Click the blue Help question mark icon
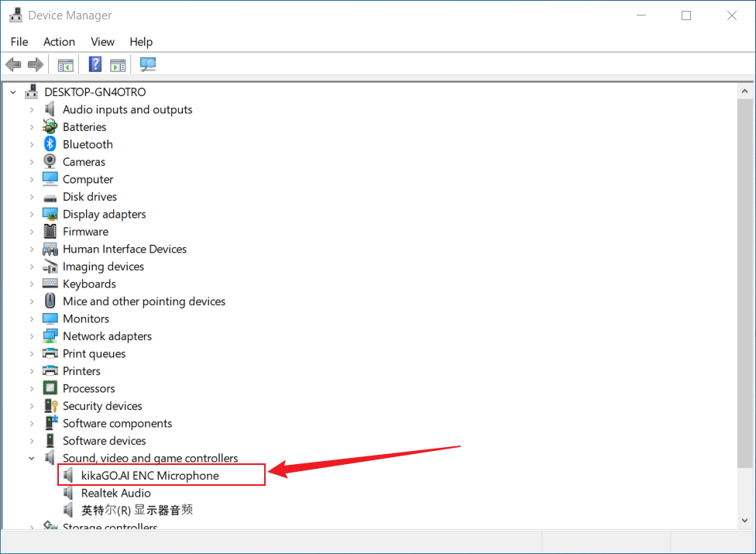 click(x=95, y=64)
